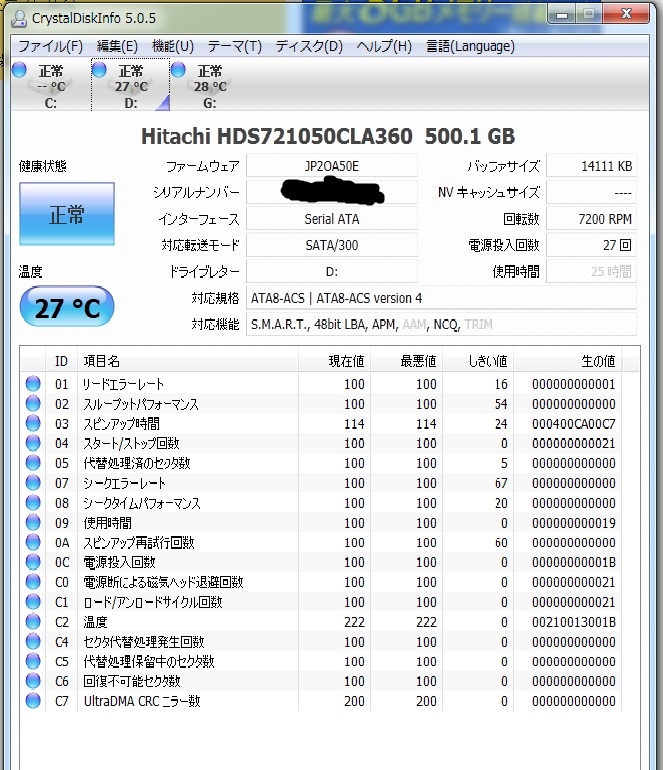Click the D: drive blue status orb

click(99, 70)
